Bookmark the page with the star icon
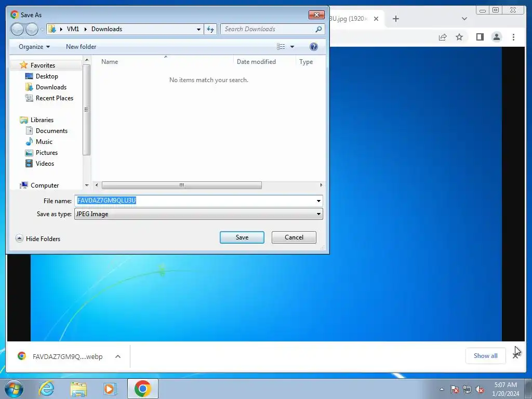Screen dimensions: 532x399 click(459, 37)
